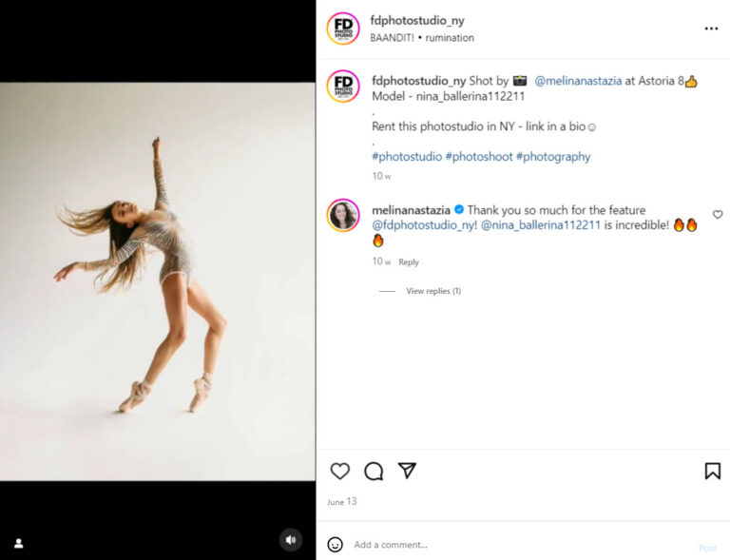This screenshot has height=560, width=730.
Task: Save post with bookmark icon
Action: point(712,471)
